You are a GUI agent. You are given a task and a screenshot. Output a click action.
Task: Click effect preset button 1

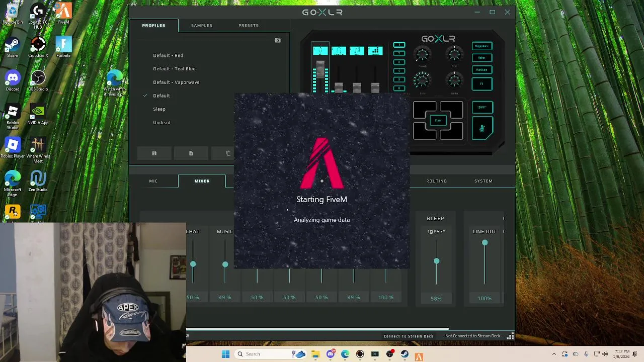point(399,45)
